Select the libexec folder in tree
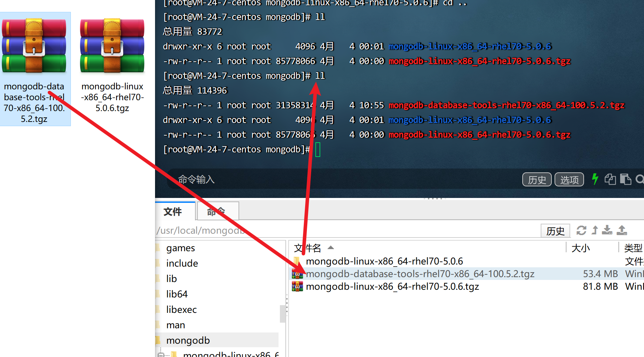Viewport: 644px width, 357px height. [181, 309]
